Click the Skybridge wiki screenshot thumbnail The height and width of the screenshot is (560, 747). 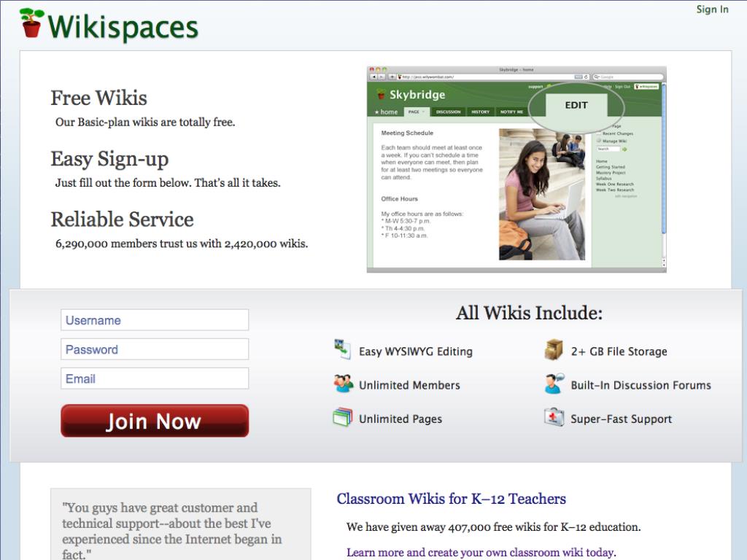click(x=516, y=169)
